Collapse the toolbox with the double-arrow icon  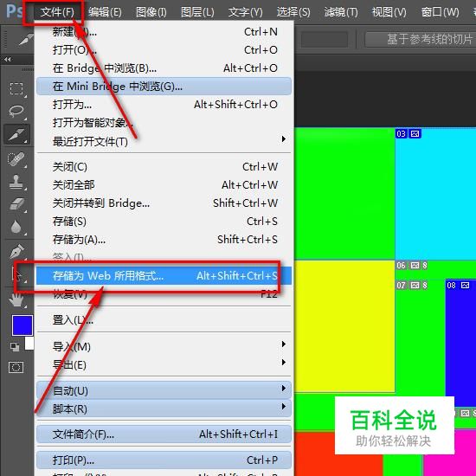pyautogui.click(x=8, y=60)
